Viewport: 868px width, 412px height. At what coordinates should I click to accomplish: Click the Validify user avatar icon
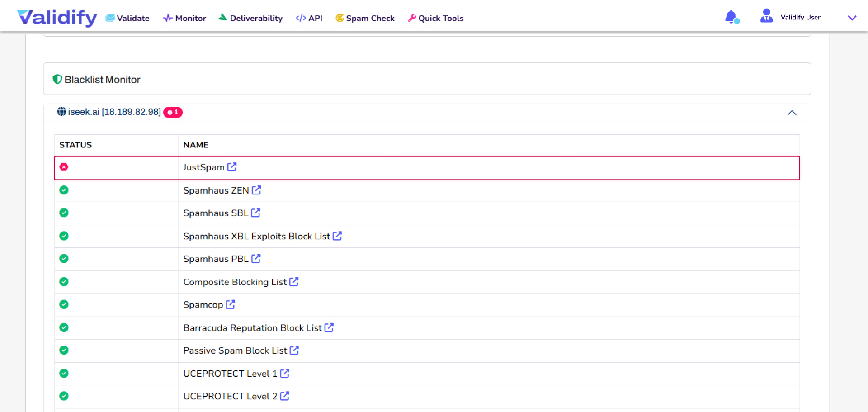[x=766, y=16]
